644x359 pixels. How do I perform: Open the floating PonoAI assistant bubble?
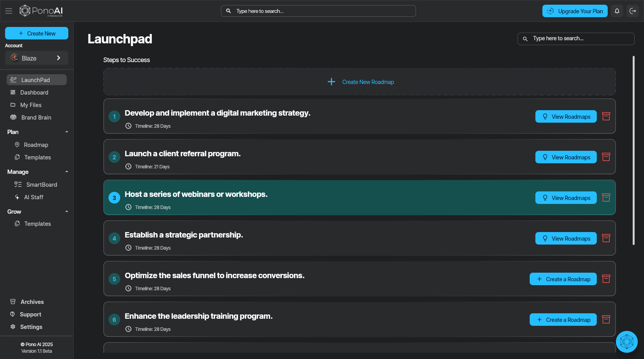click(626, 342)
